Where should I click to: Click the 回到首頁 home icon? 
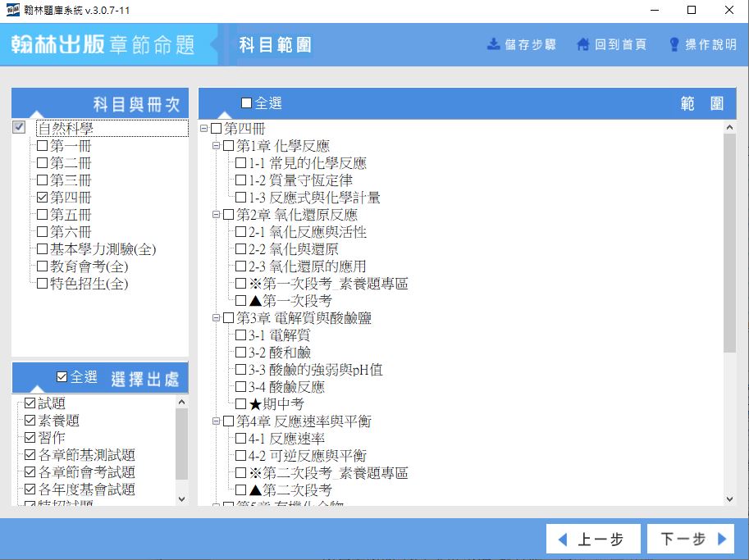coord(582,44)
